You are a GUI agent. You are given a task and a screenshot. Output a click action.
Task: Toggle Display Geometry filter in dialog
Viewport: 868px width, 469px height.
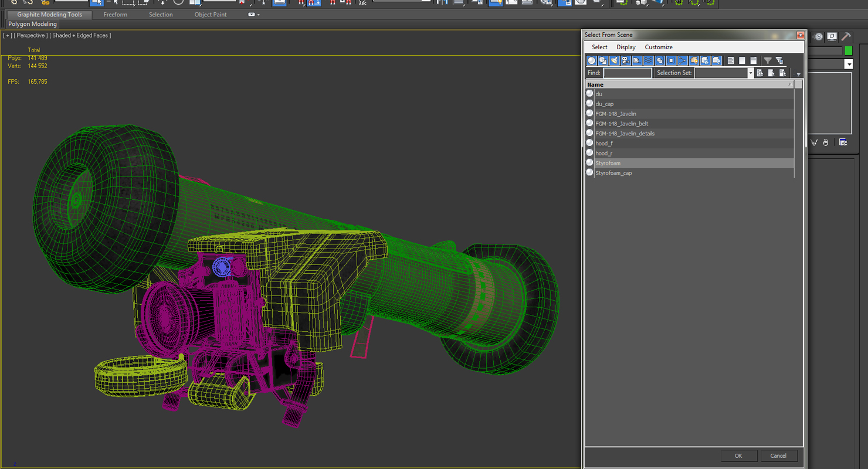pyautogui.click(x=591, y=60)
